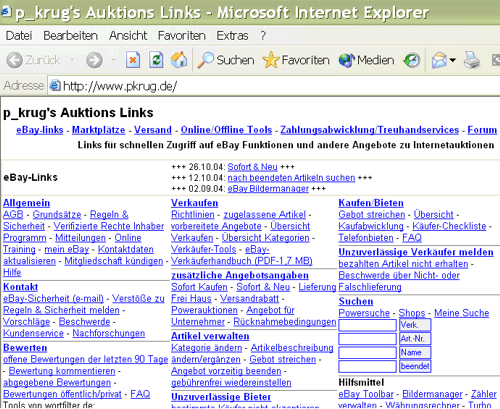
Task: Click the page icon in the address bar
Action: pos(55,86)
